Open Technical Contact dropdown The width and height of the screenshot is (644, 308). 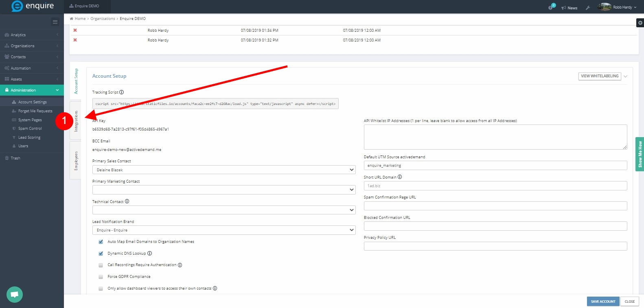(x=224, y=210)
